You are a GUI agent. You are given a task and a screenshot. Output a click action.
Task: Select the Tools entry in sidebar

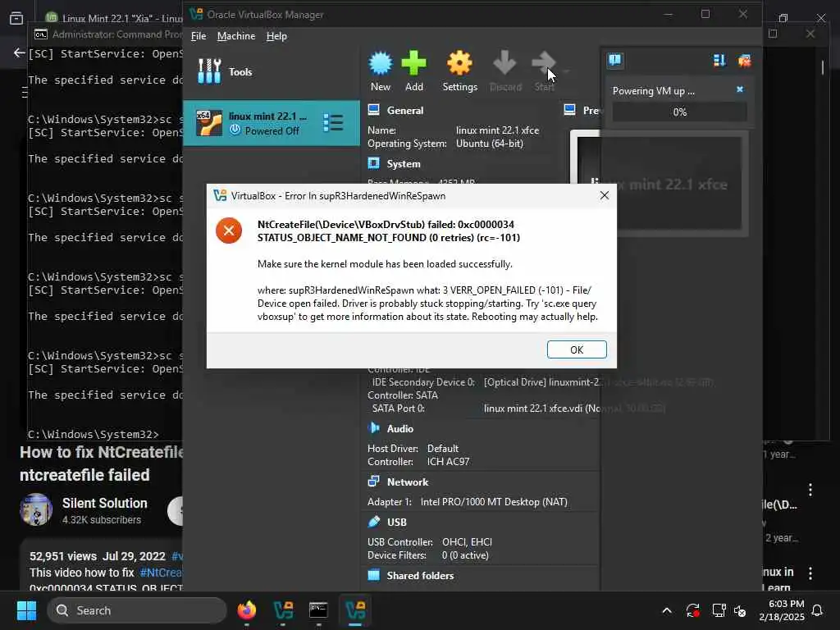[x=271, y=72]
